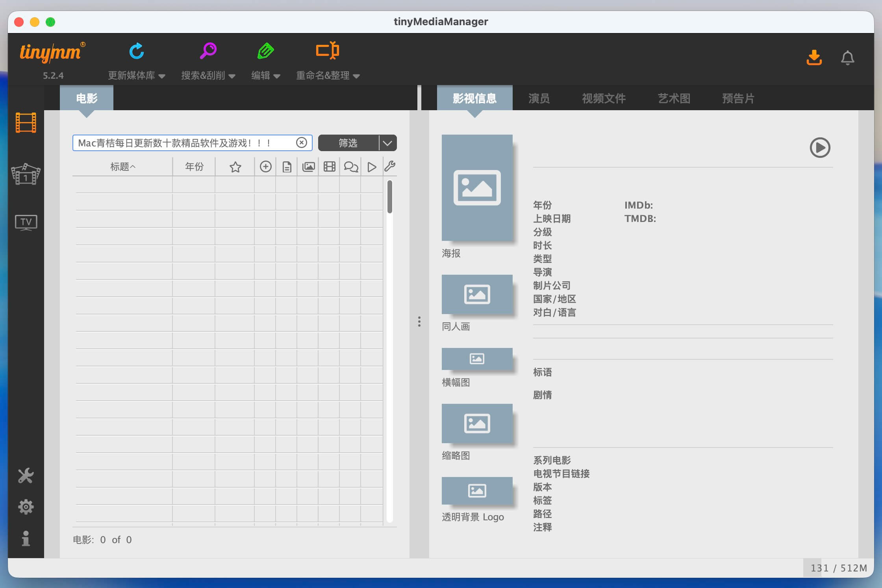Switch to the 艺术图 tab
The height and width of the screenshot is (588, 882).
(674, 98)
